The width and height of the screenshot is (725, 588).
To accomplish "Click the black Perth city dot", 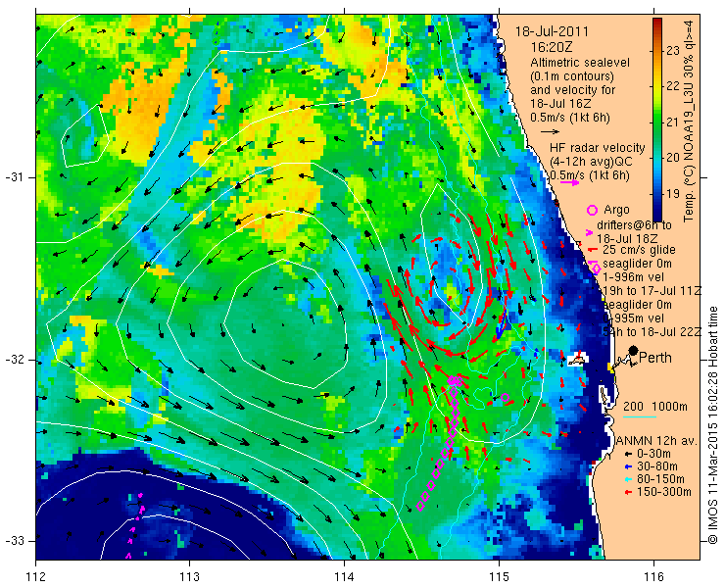I will point(634,351).
